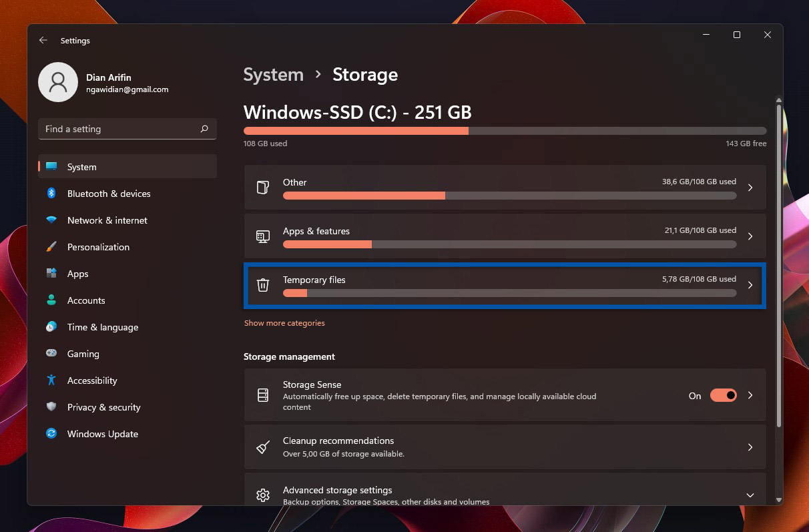Click the C: drive usage bar

(505, 130)
